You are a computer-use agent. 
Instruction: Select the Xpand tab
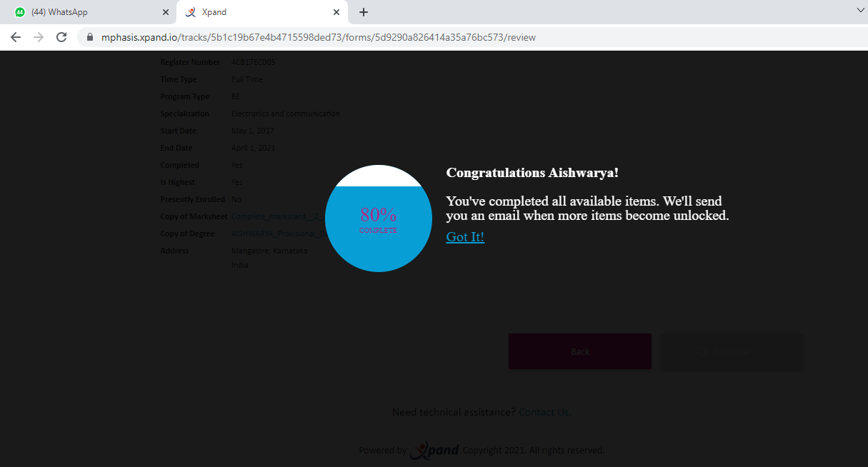(262, 12)
